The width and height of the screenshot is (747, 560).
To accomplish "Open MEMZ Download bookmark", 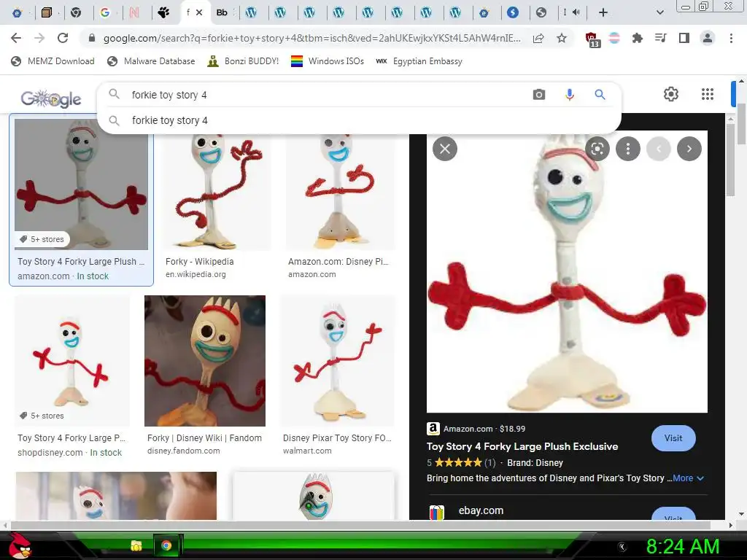I will pos(53,61).
